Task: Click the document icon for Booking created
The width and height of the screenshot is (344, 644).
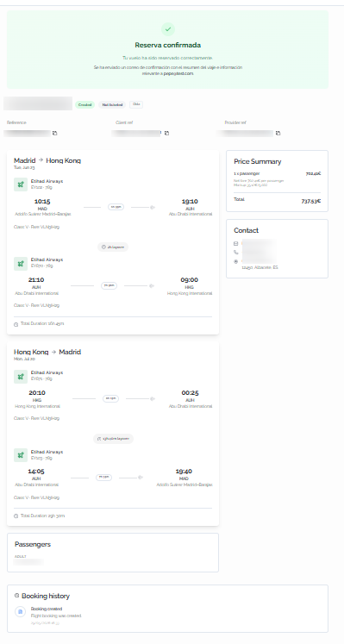Action: [21, 612]
